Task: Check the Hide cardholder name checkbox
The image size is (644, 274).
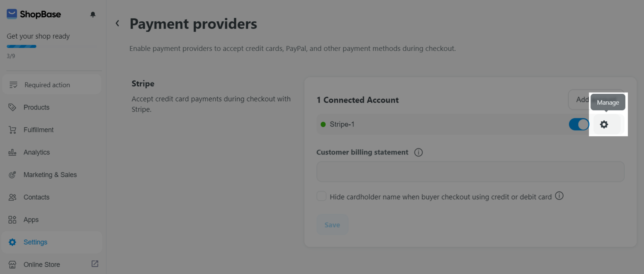Action: coord(321,196)
